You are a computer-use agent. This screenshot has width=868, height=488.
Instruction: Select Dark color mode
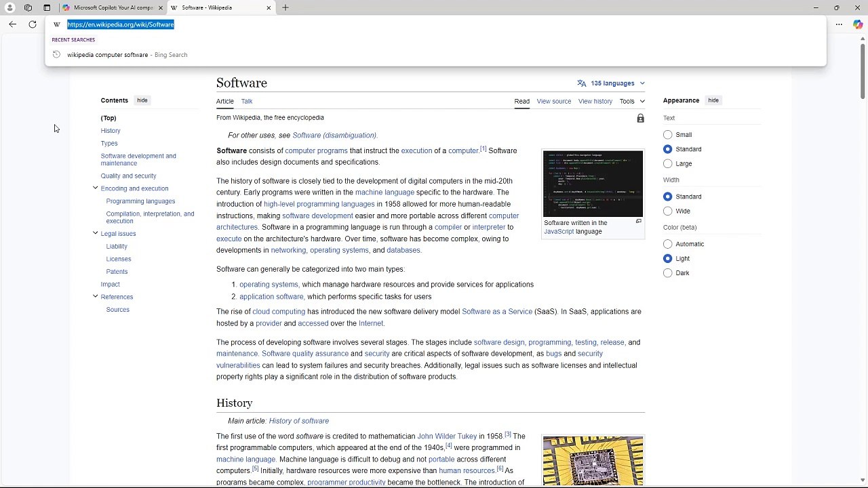668,273
